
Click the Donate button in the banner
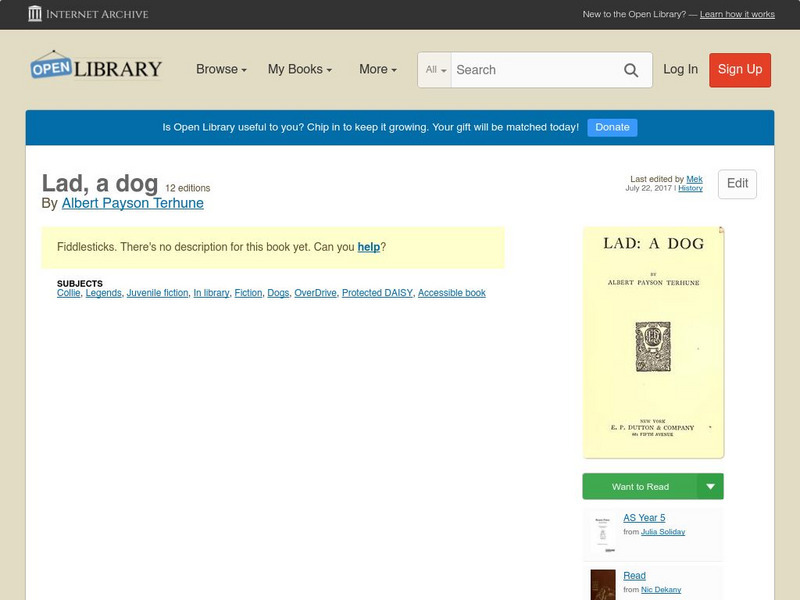click(x=611, y=127)
